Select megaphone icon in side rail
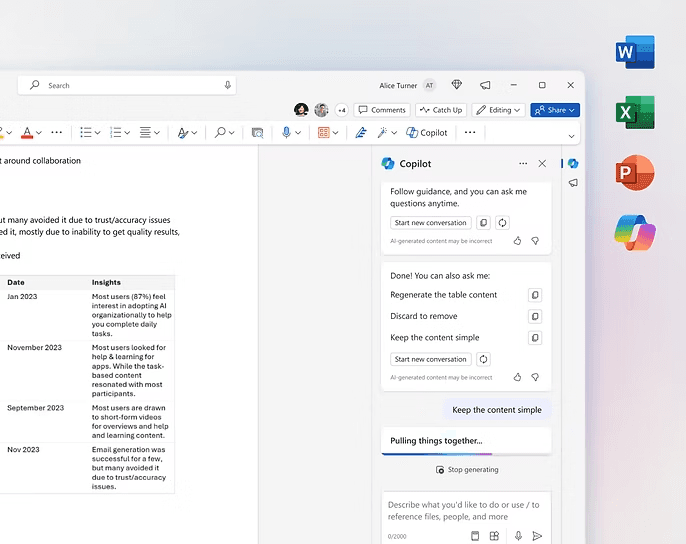This screenshot has width=686, height=544. click(573, 183)
